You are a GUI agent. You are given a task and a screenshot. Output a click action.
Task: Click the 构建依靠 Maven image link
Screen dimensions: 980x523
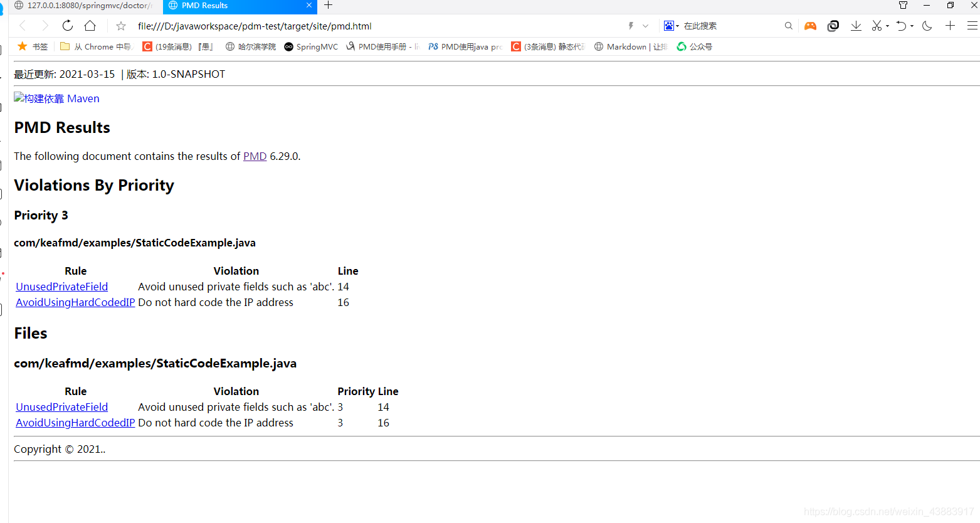pos(56,98)
